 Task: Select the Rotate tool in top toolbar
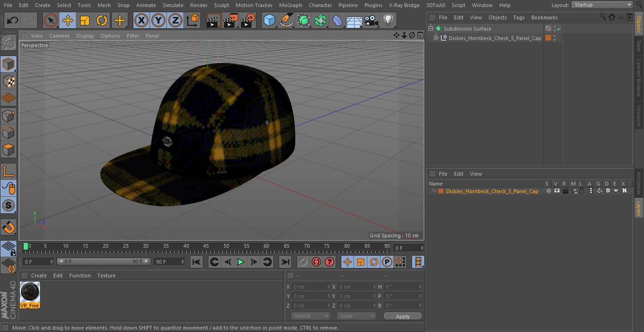(x=102, y=21)
